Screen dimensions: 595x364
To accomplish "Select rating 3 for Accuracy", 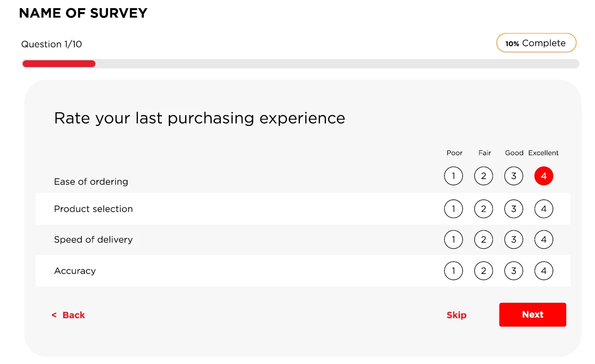I will (514, 271).
